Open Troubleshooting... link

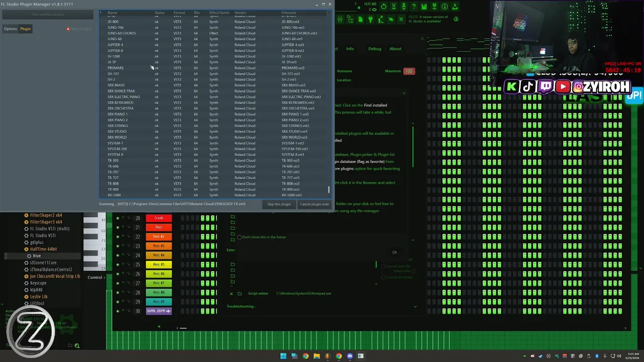click(x=241, y=306)
